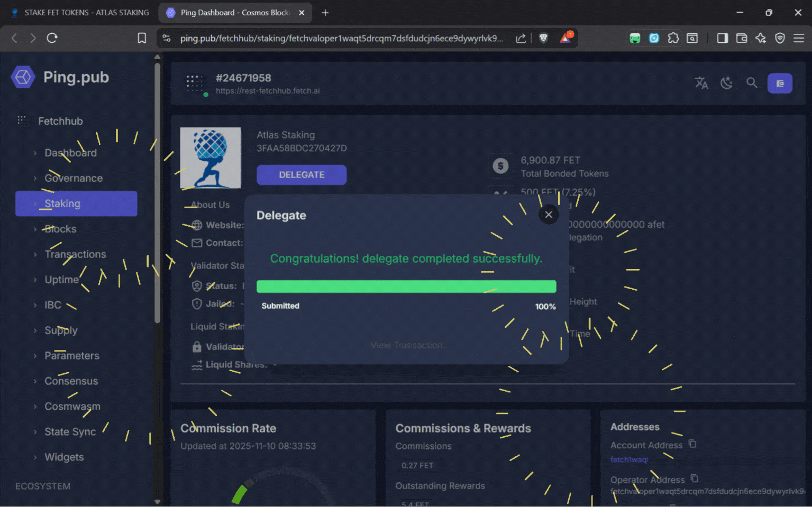812x507 pixels.
Task: Click the purple block explorer icon
Action: point(780,83)
